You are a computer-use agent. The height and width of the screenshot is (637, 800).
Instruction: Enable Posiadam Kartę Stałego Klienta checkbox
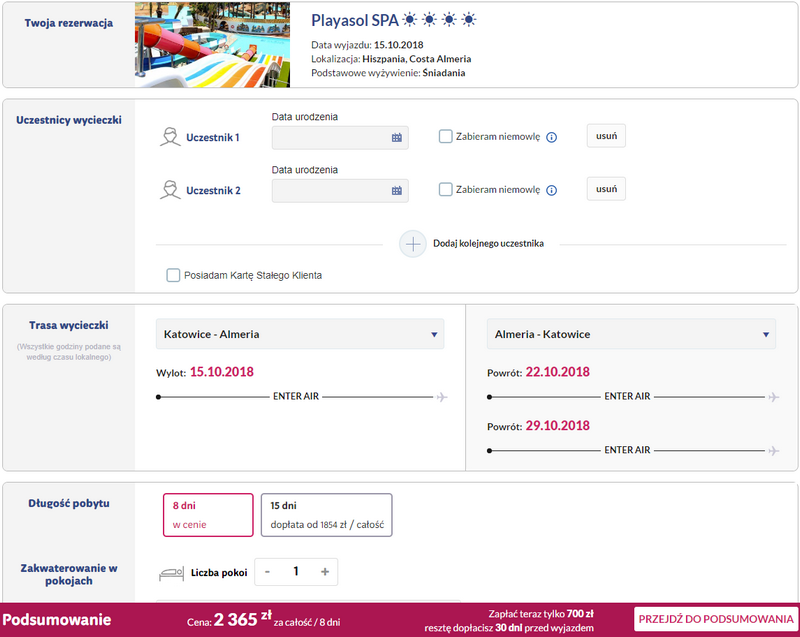point(173,275)
